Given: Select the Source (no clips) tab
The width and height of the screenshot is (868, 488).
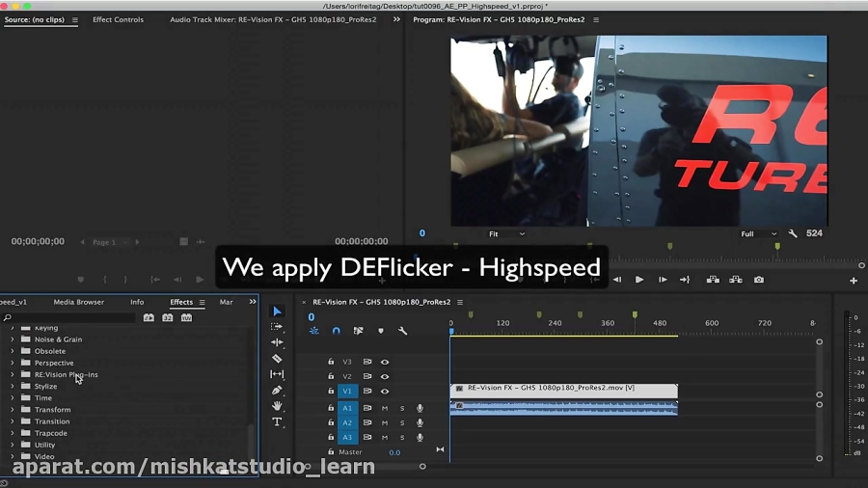Looking at the screenshot, I should coord(35,19).
